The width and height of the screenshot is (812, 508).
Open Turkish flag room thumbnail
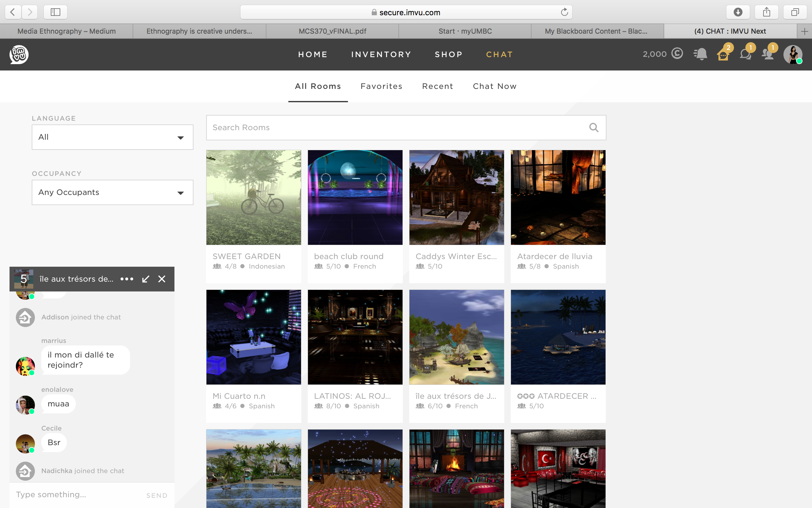click(x=558, y=469)
